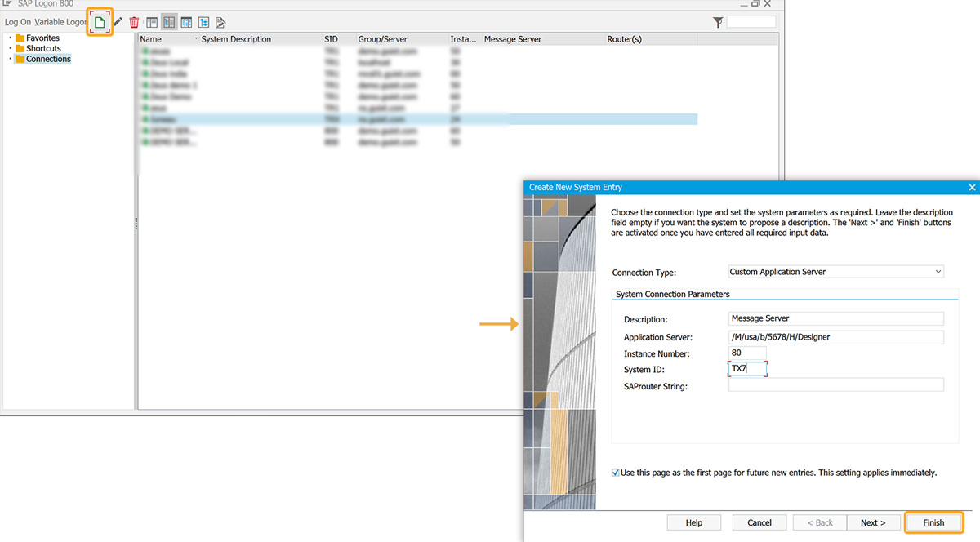
Task: Click the Message Server column header
Action: [x=513, y=39]
